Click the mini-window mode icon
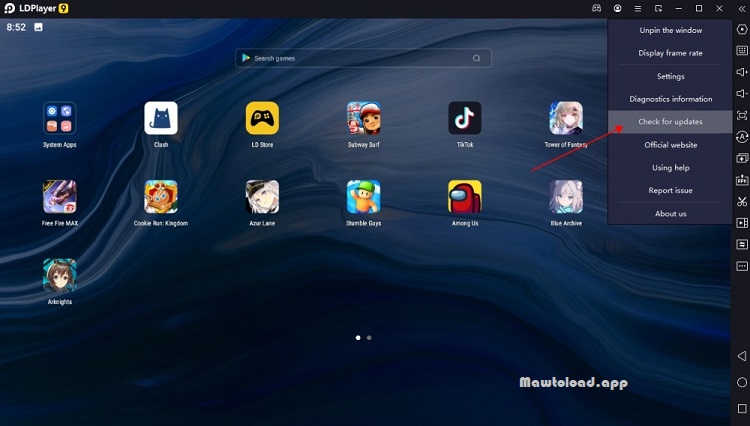The image size is (750, 426). point(659,9)
